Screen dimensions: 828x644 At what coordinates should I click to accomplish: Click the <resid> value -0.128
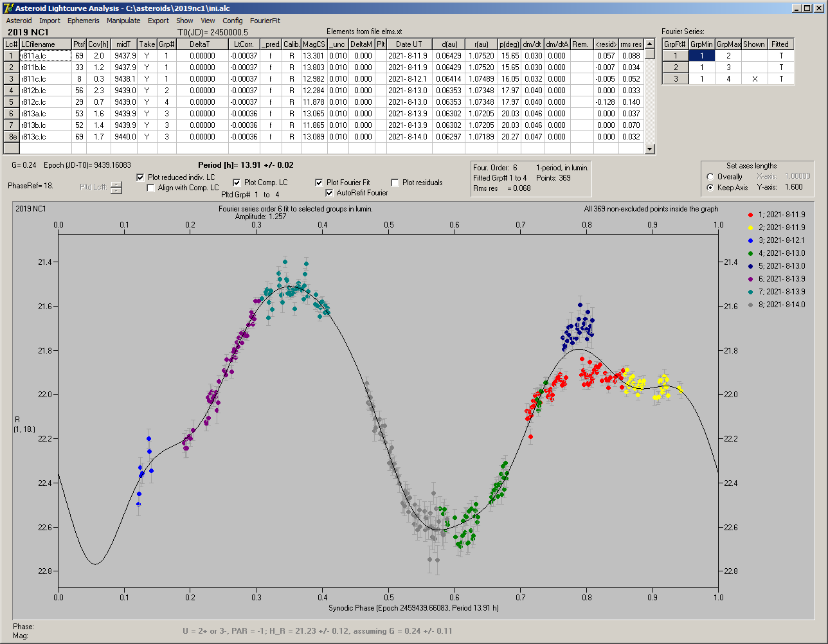tap(606, 102)
